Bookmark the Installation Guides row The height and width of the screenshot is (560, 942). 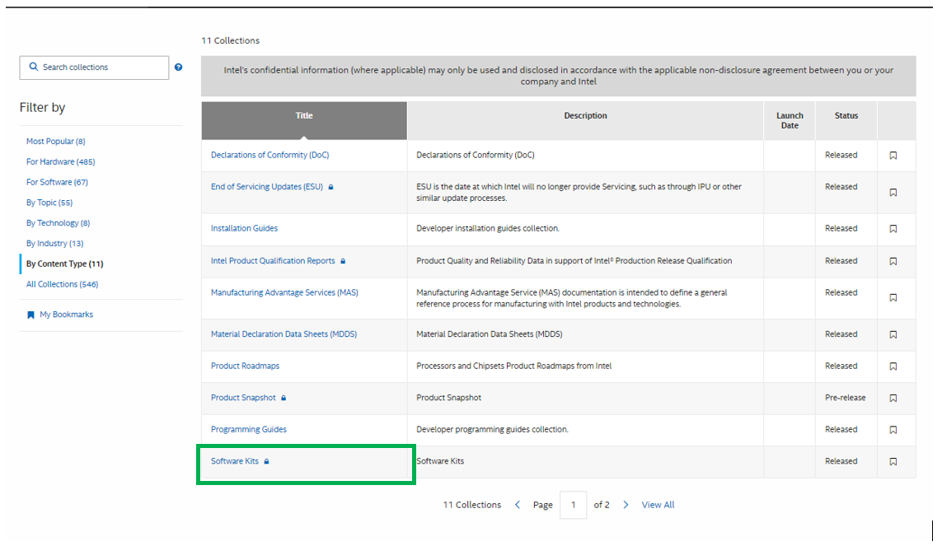pyautogui.click(x=893, y=229)
